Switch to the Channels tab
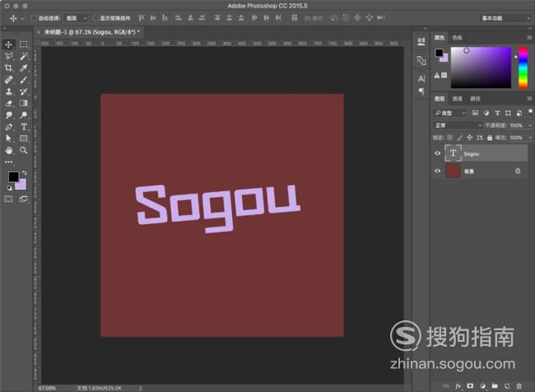The image size is (535, 392). (457, 99)
